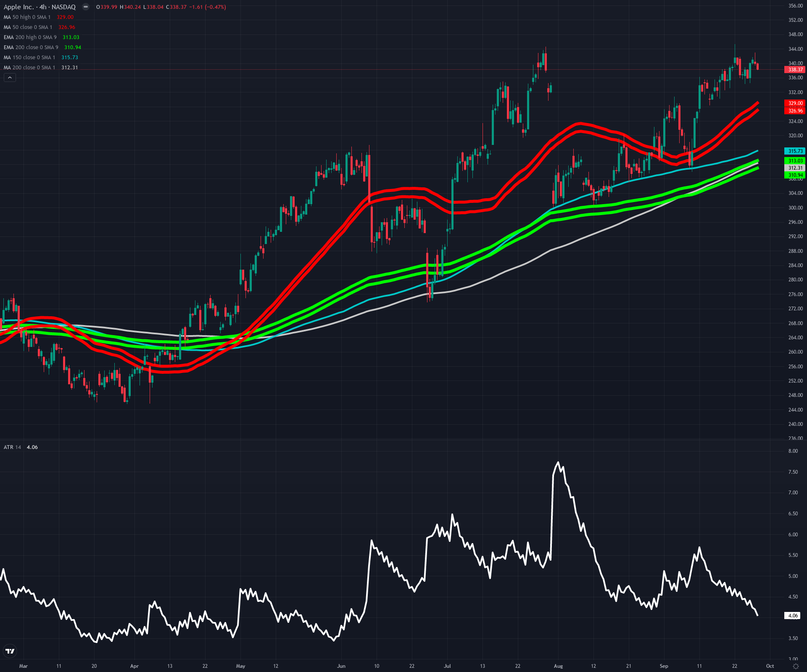The width and height of the screenshot is (807, 672).
Task: Click the Apr label on time axis
Action: (x=134, y=666)
